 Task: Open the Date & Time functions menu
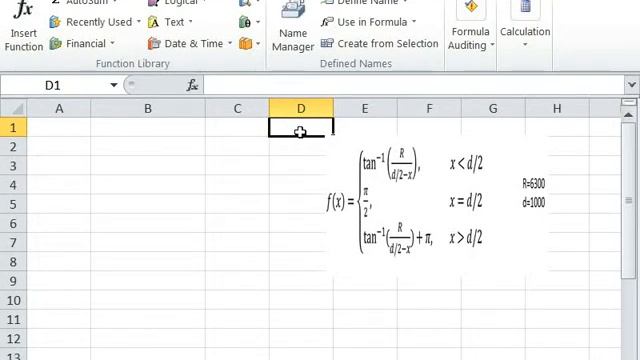[190, 43]
